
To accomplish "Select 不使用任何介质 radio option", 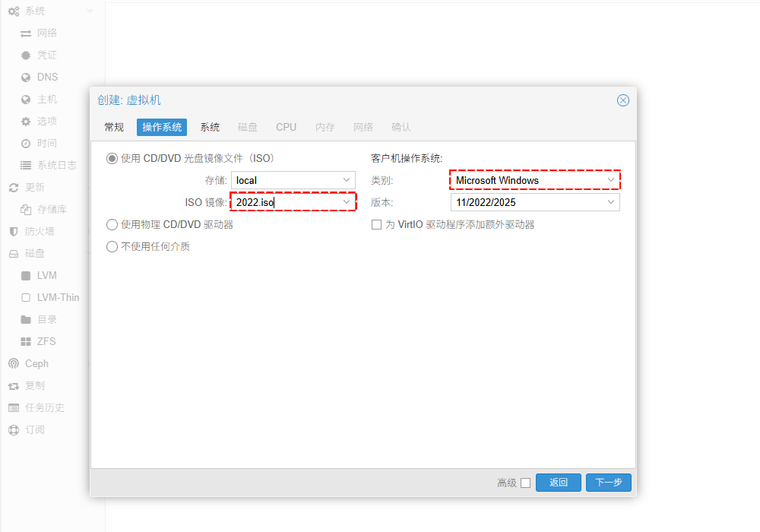I will point(112,247).
